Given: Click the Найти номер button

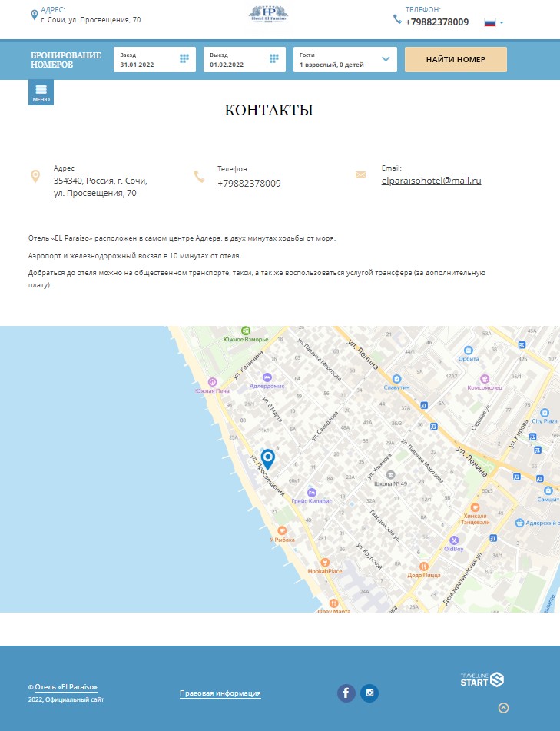Looking at the screenshot, I should tap(456, 60).
